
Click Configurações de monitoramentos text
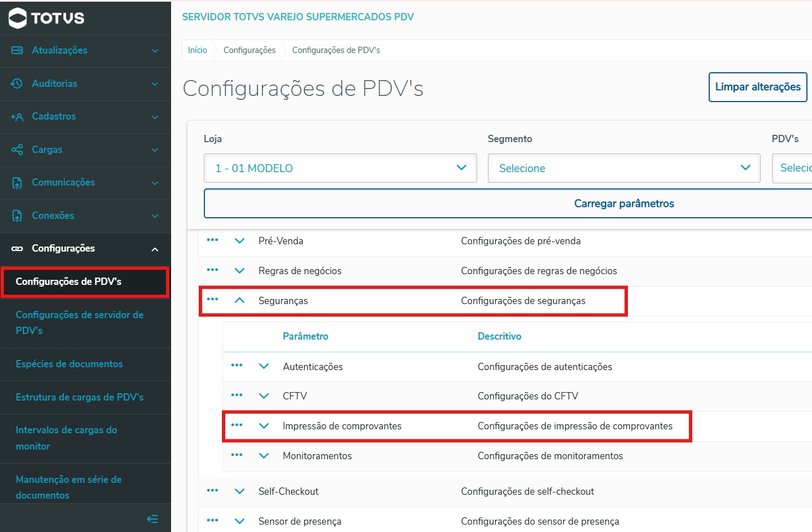point(550,456)
